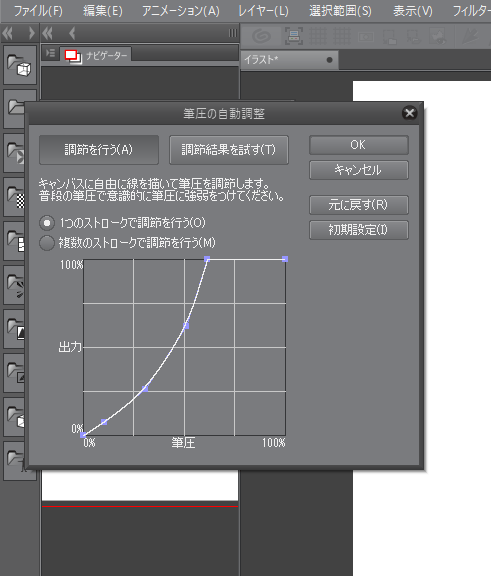
Task: Open the checkerboard pattern material folder
Action: click(x=15, y=197)
